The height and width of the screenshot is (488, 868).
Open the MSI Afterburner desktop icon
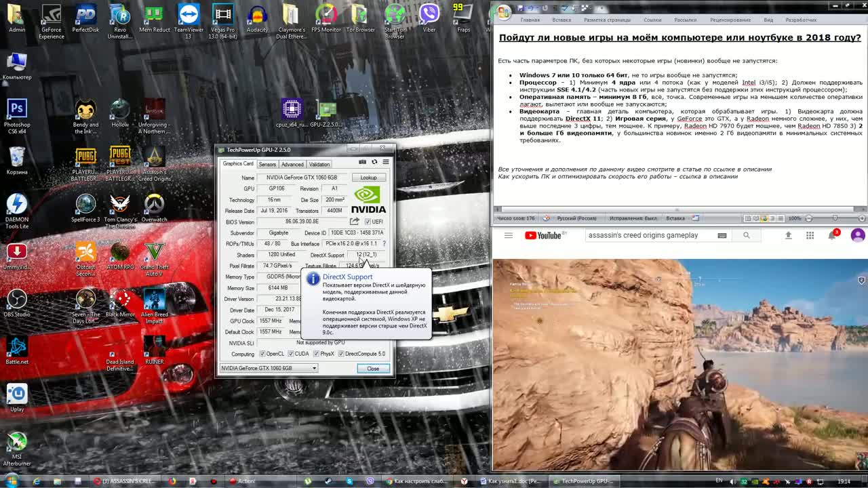[17, 449]
